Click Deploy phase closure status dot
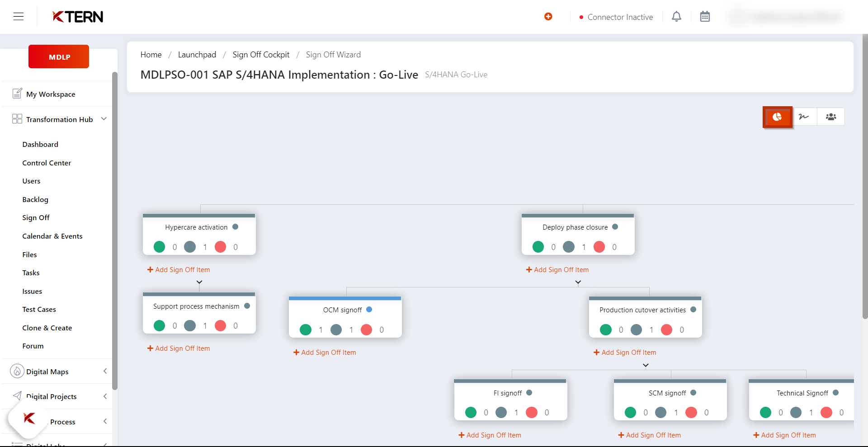Screen dimensions: 868x447 615,227
